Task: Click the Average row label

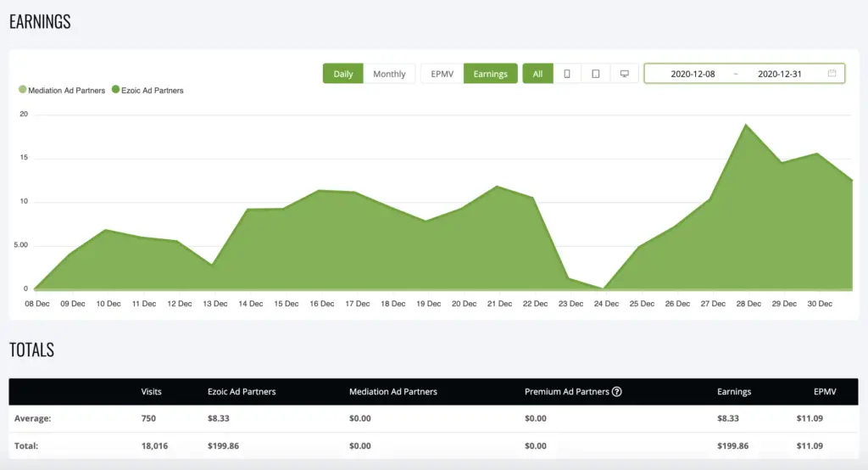Action: (x=33, y=418)
